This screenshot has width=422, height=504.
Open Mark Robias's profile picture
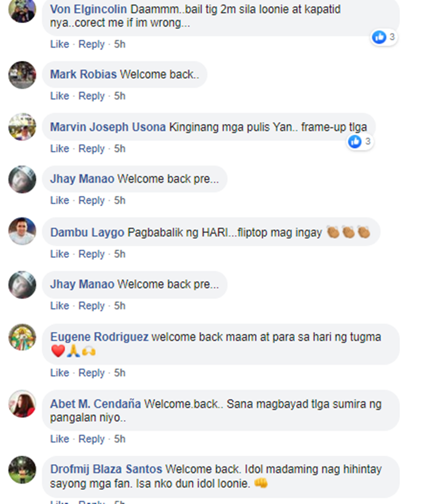click(x=22, y=75)
